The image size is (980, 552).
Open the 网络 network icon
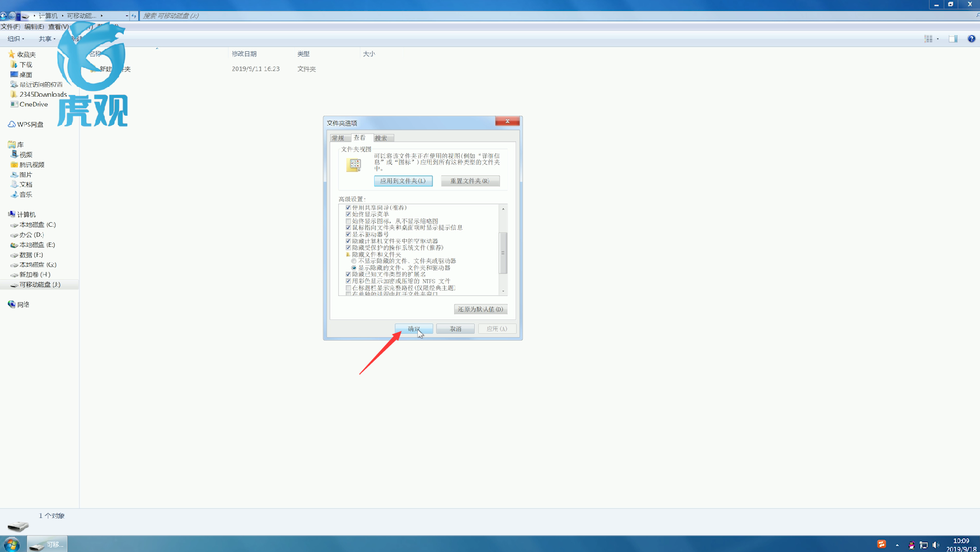pos(12,304)
